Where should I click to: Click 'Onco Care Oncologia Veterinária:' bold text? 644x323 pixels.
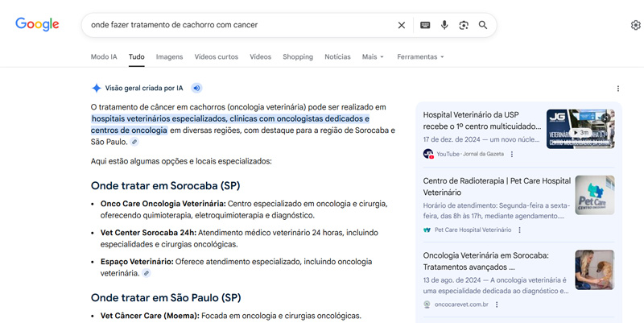[163, 204]
